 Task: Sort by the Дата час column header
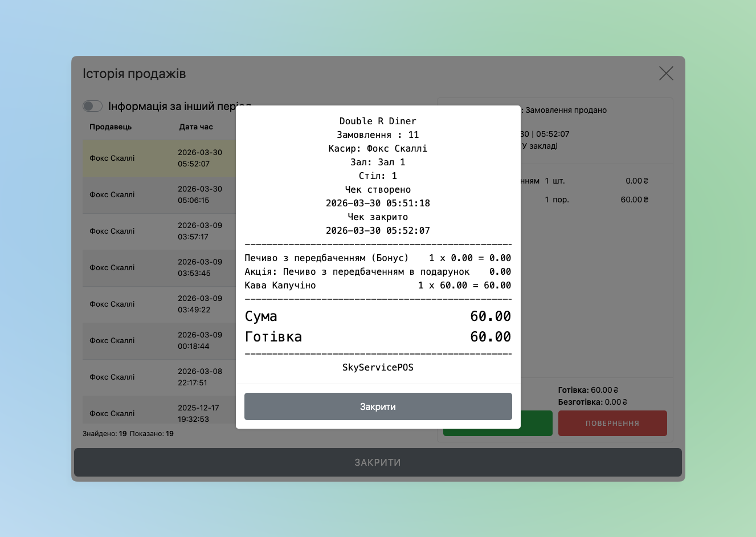coord(196,127)
